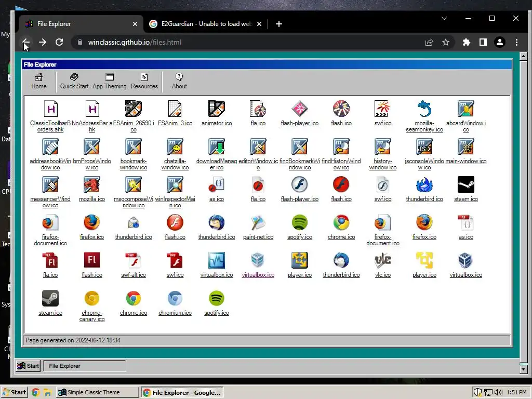
Task: Select the animator.ico film icon
Action: pyautogui.click(x=217, y=109)
